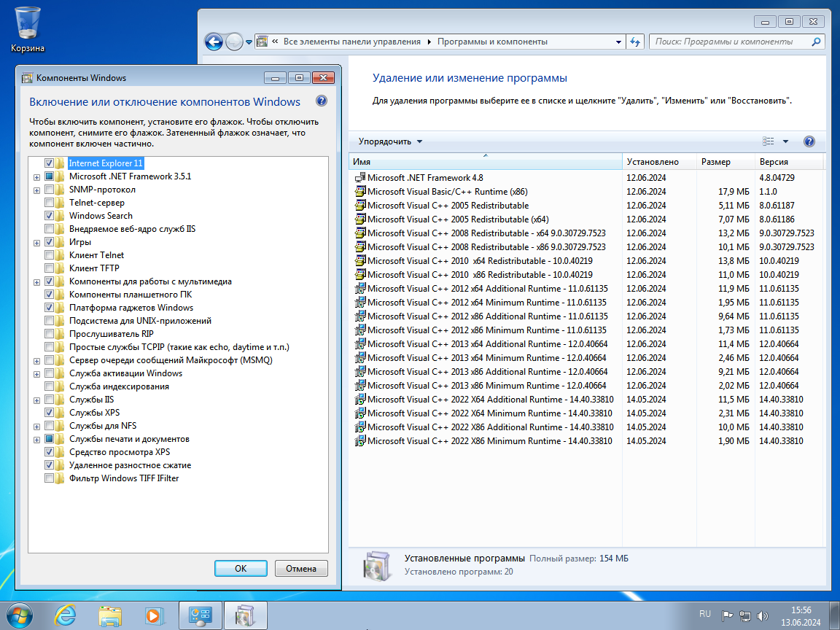Enable Клиент Telnet checkbox
Viewport: 840px width, 630px height.
click(50, 255)
